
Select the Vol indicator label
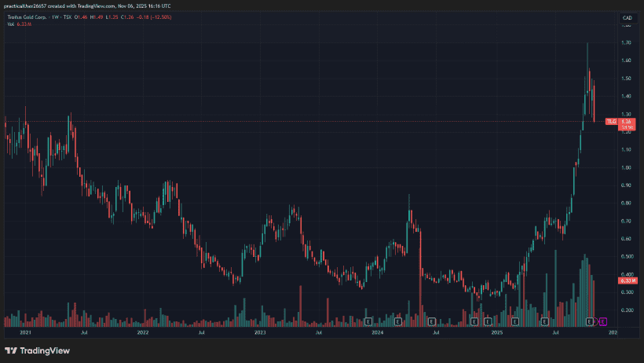[x=11, y=24]
